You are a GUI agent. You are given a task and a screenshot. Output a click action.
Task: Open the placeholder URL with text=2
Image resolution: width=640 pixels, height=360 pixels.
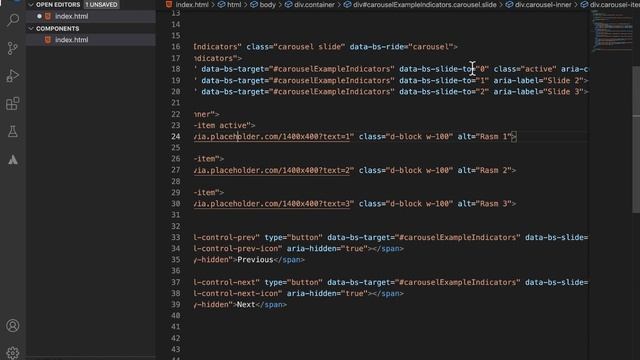pyautogui.click(x=272, y=171)
